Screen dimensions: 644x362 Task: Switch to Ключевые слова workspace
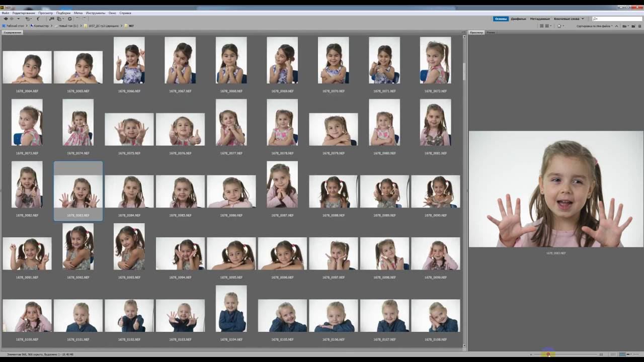coord(566,19)
